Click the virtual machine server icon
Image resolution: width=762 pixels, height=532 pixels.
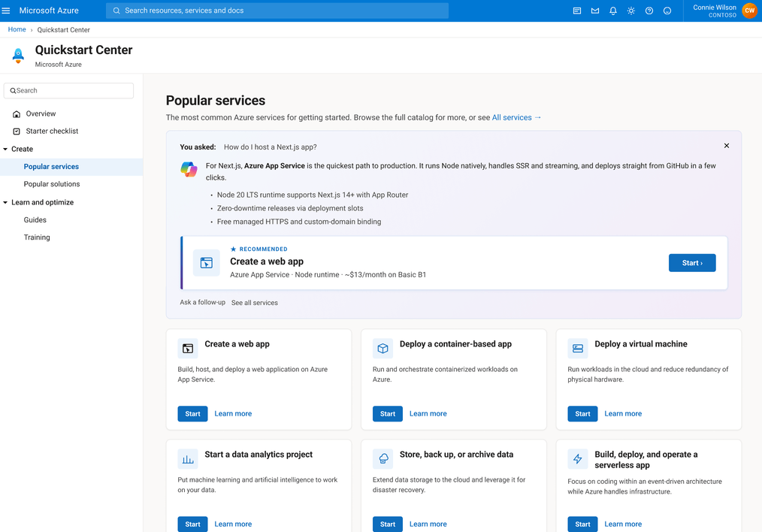tap(577, 349)
